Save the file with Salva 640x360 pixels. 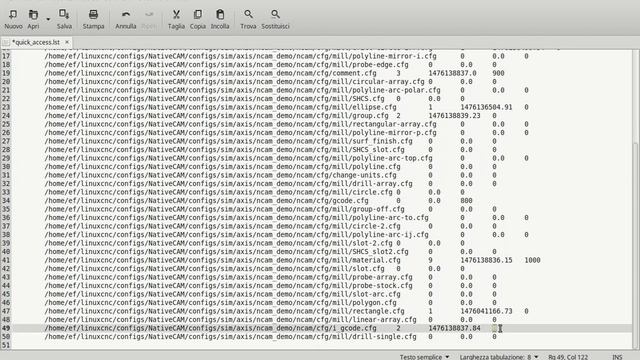(x=64, y=19)
